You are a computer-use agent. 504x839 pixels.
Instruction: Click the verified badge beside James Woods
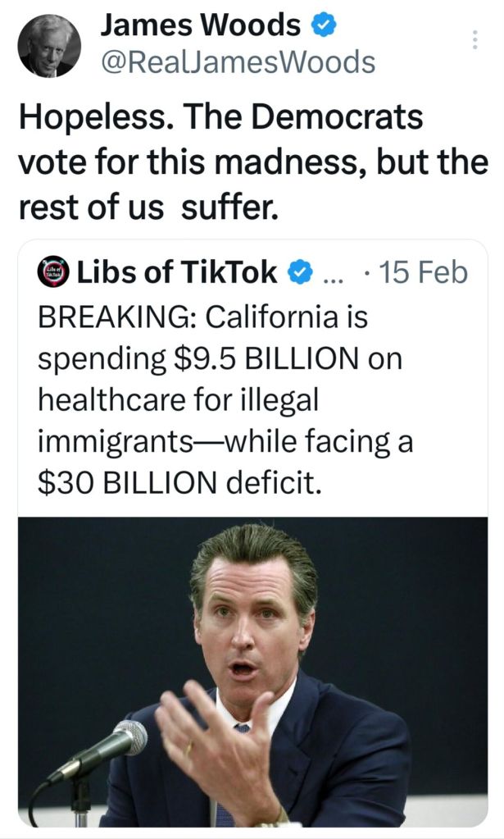(324, 27)
